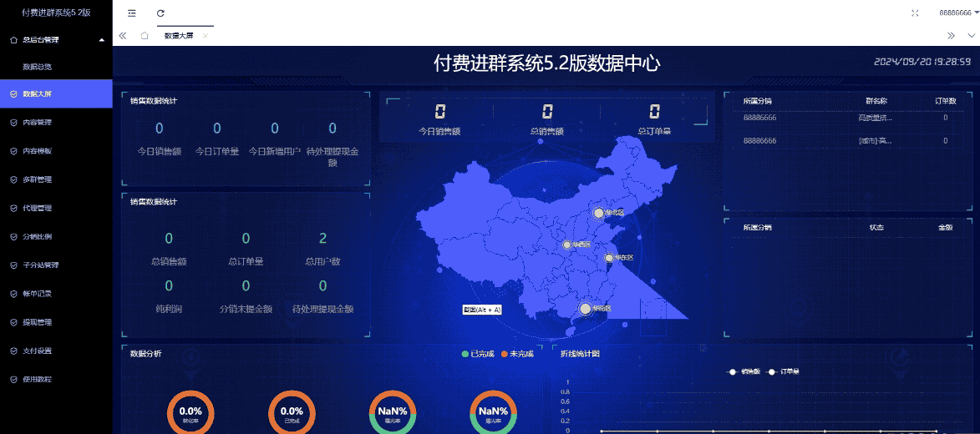The height and width of the screenshot is (434, 980).
Task: Click the 已完成 0.0% donut chart
Action: click(x=292, y=413)
